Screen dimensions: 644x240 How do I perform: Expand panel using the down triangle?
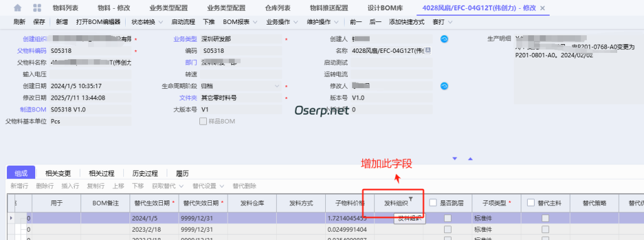(x=455, y=159)
